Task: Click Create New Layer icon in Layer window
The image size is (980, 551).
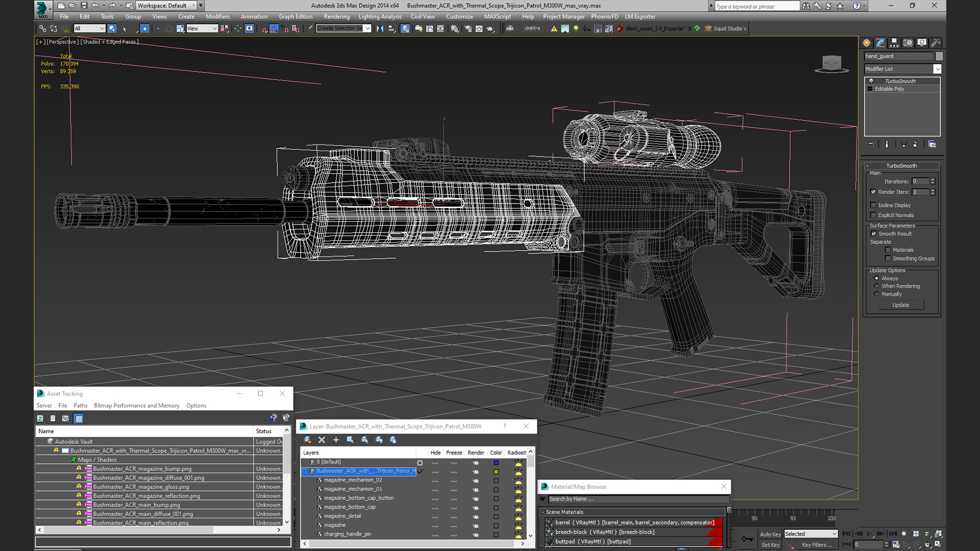Action: [307, 440]
